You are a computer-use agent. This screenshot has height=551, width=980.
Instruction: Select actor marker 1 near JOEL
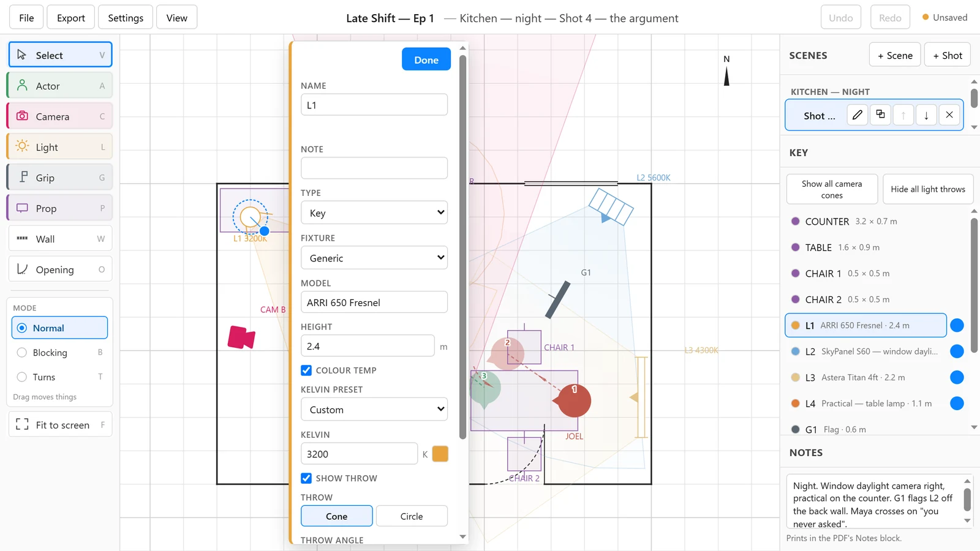click(x=573, y=400)
